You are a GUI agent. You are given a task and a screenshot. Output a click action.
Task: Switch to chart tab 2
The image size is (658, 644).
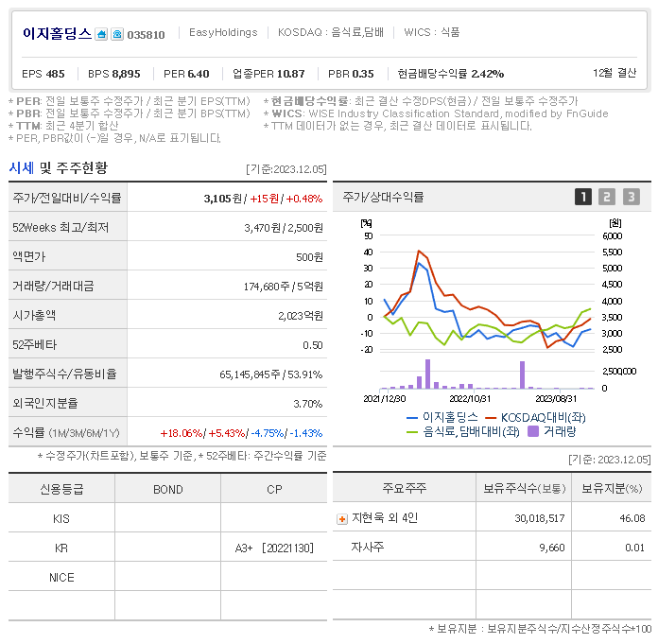(x=607, y=197)
